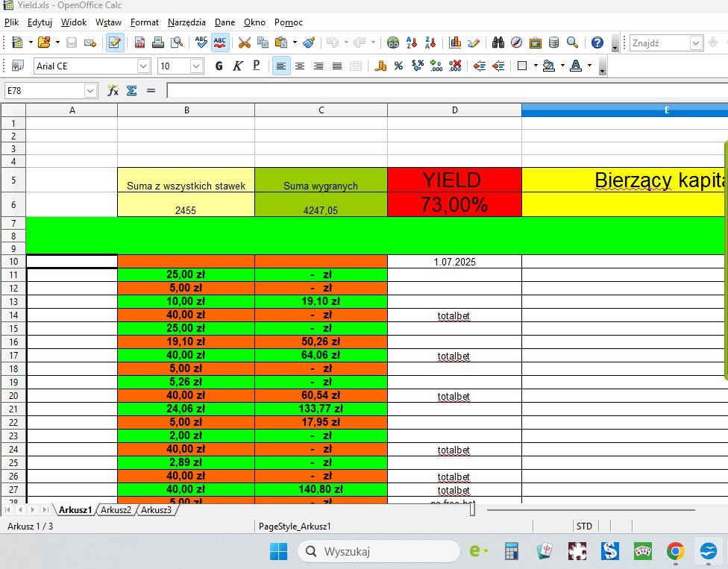Apply percent number format icon
The height and width of the screenshot is (569, 728).
[398, 66]
